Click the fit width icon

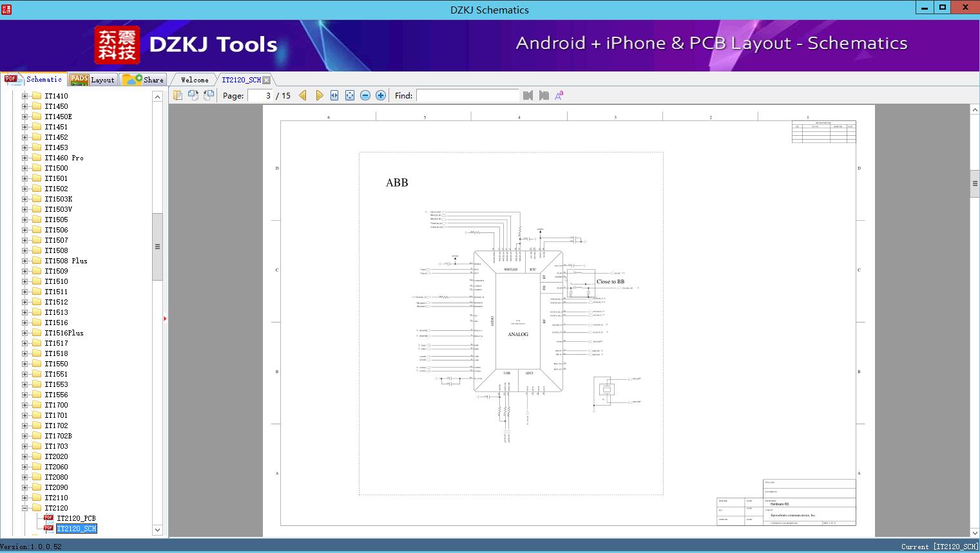coord(334,95)
